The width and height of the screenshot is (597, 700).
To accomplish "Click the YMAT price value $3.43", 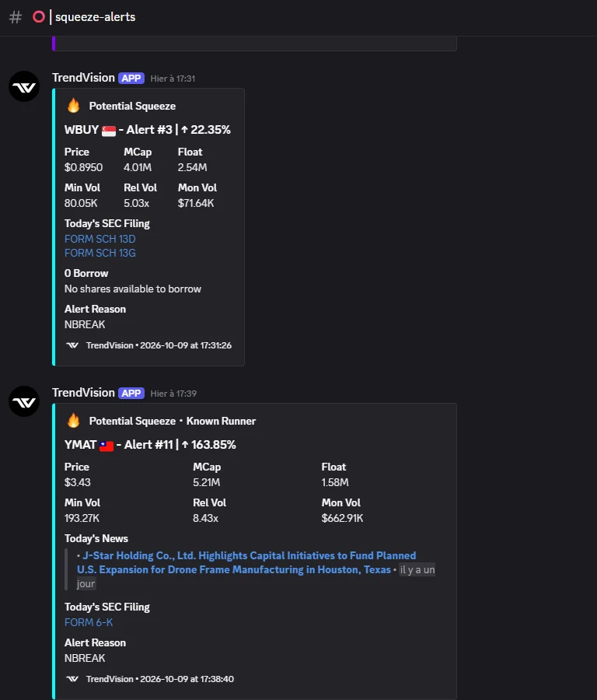I will pyautogui.click(x=77, y=482).
